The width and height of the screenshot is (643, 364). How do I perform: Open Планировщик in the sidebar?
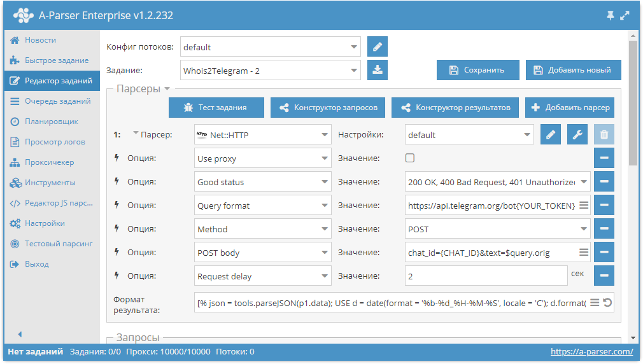click(52, 122)
